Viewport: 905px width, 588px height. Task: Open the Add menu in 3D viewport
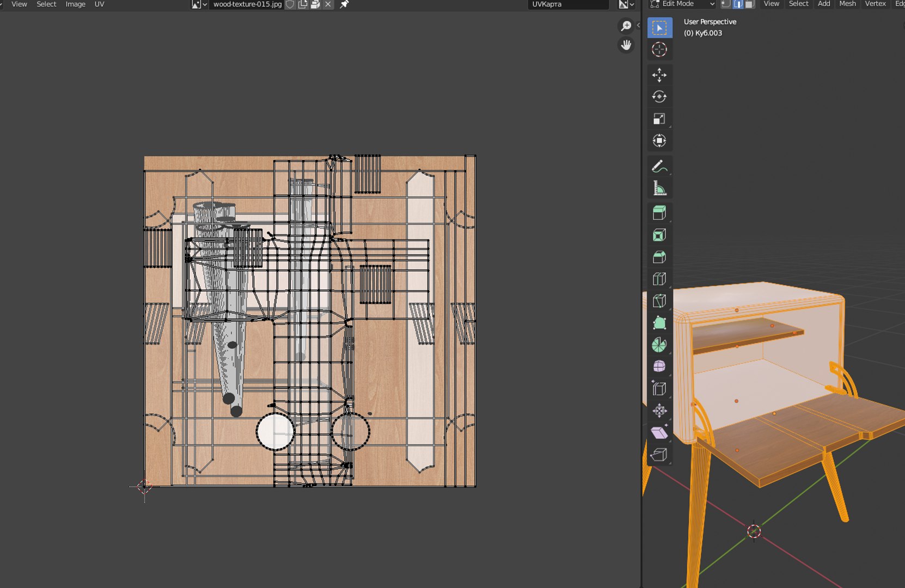pyautogui.click(x=824, y=4)
